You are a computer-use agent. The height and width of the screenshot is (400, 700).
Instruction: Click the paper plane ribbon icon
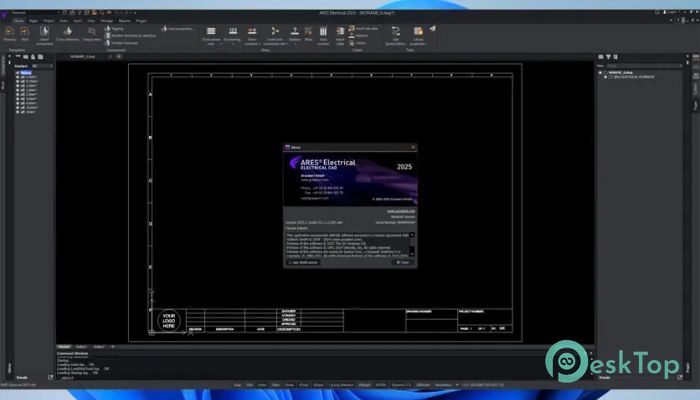pyautogui.click(x=433, y=29)
